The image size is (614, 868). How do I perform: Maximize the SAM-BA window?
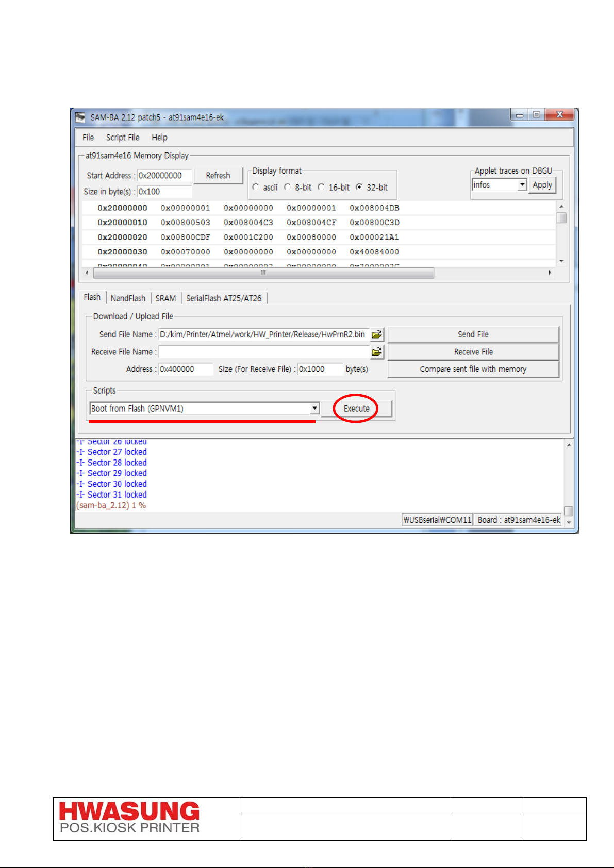pyautogui.click(x=536, y=115)
